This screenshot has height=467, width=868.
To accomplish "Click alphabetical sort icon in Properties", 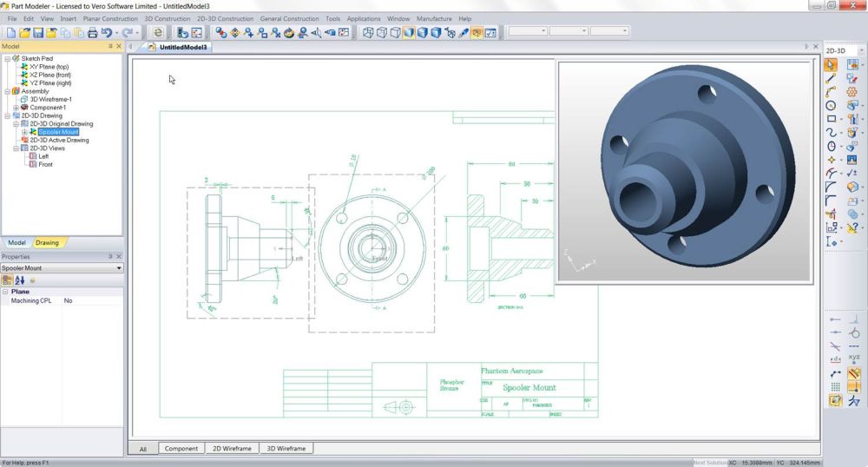I will (x=20, y=280).
